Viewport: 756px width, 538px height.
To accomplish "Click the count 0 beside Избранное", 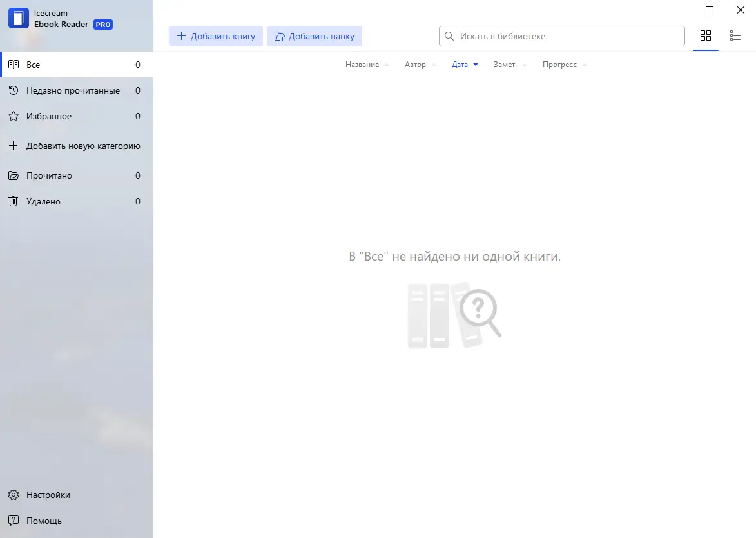I will click(x=138, y=116).
